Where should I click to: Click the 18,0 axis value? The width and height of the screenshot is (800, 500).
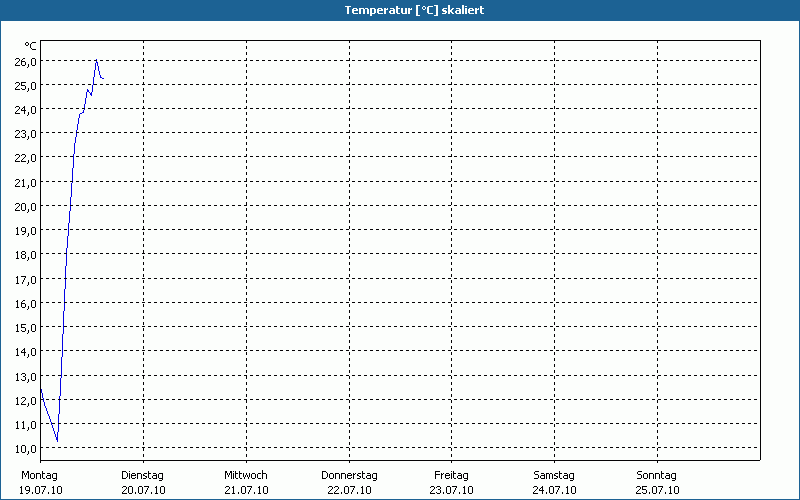26,255
